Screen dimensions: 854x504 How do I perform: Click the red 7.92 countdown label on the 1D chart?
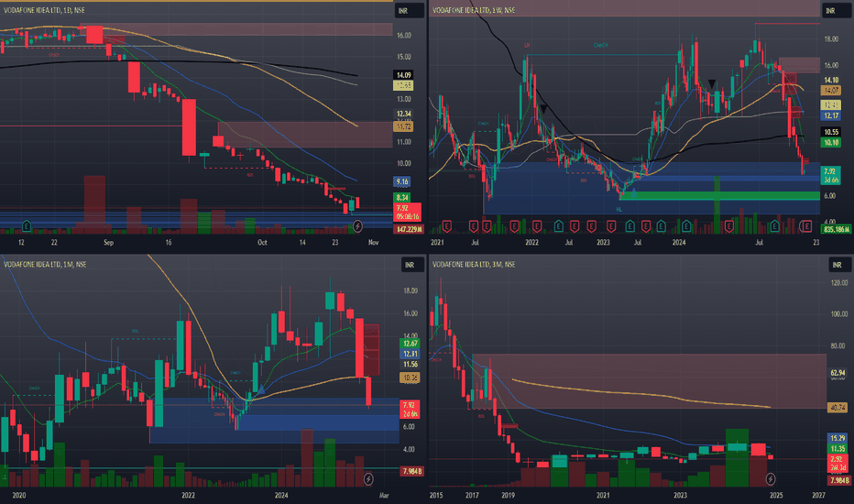407,212
